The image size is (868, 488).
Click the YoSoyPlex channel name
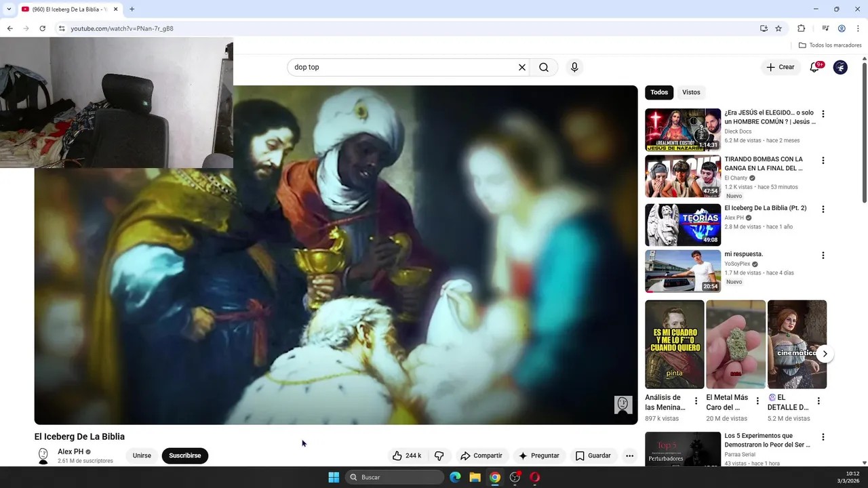click(x=737, y=264)
